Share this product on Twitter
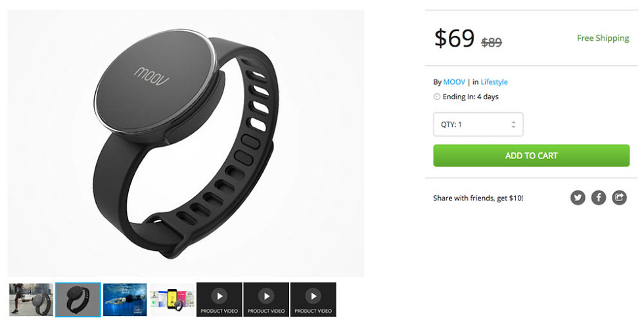 [x=578, y=198]
